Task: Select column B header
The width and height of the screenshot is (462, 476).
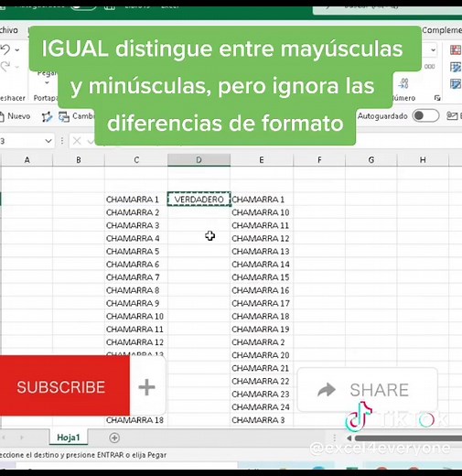Action: (x=79, y=160)
